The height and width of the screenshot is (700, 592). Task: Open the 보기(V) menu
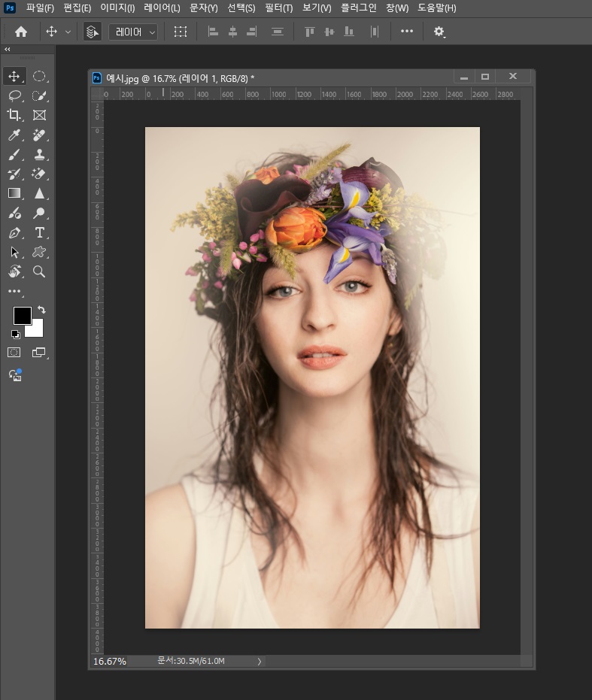tap(317, 8)
